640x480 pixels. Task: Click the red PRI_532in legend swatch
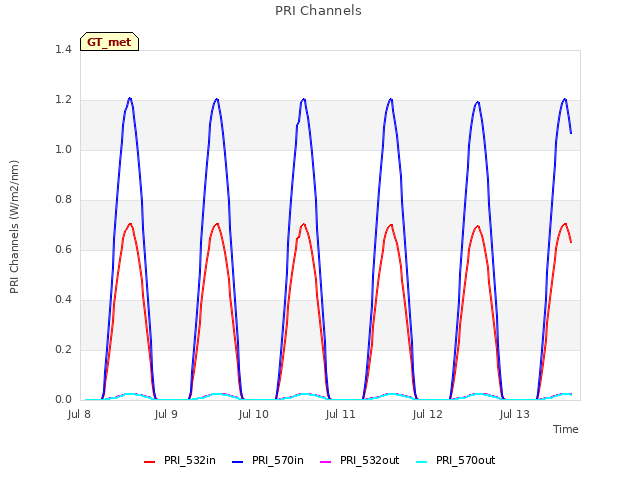pos(150,462)
